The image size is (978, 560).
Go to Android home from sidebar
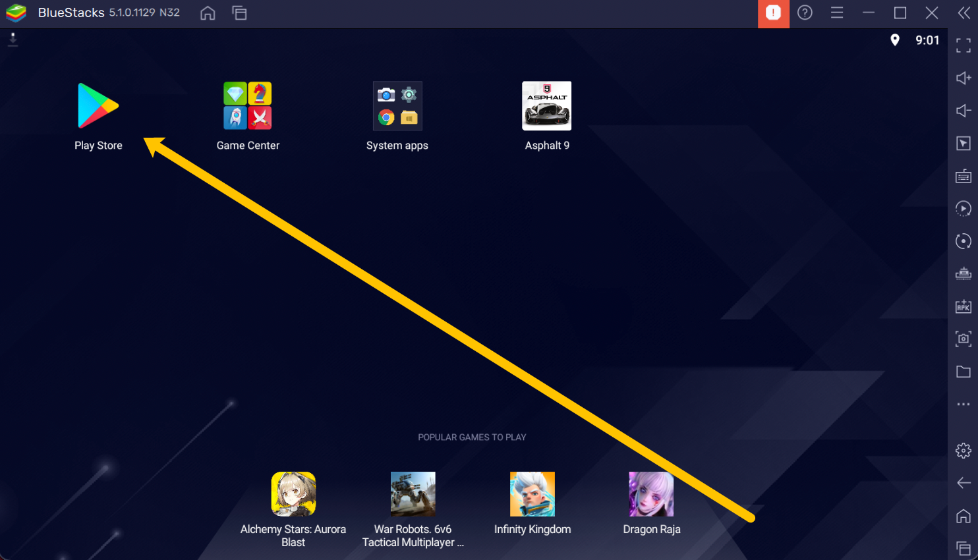[x=964, y=516]
